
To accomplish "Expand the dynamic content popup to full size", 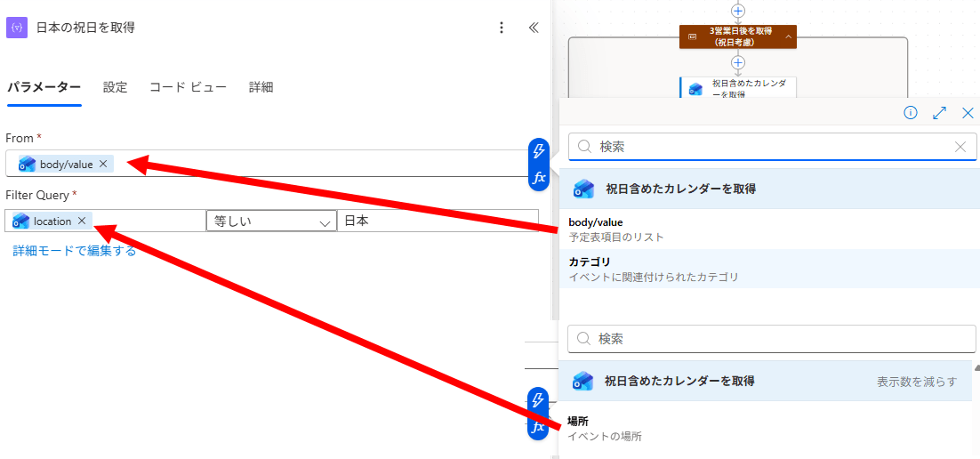I will pos(939,113).
